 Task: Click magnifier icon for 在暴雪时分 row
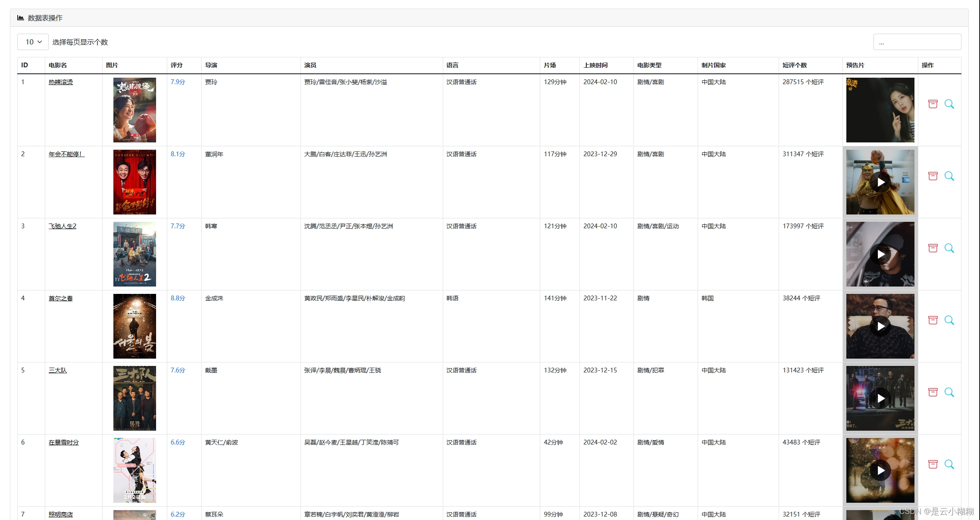point(949,464)
